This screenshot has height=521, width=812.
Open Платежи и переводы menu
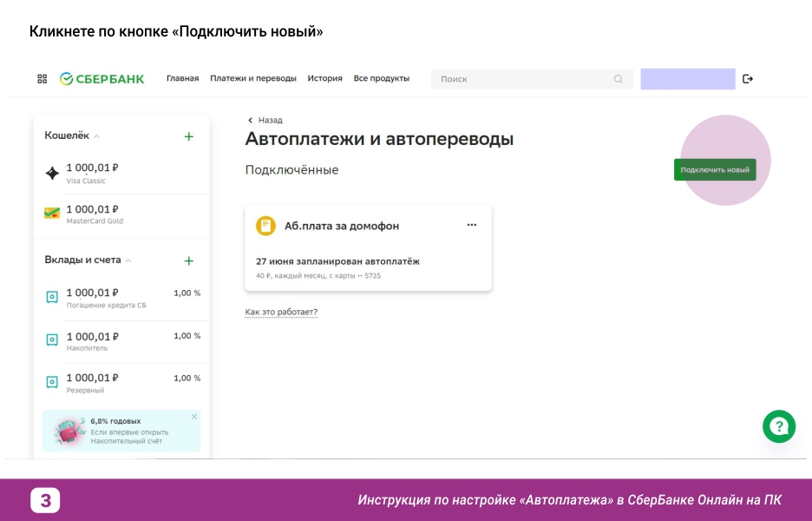[x=253, y=78]
